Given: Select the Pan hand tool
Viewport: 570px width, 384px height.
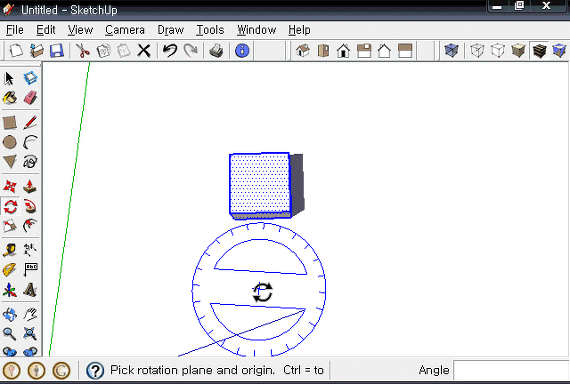Looking at the screenshot, I should [30, 315].
